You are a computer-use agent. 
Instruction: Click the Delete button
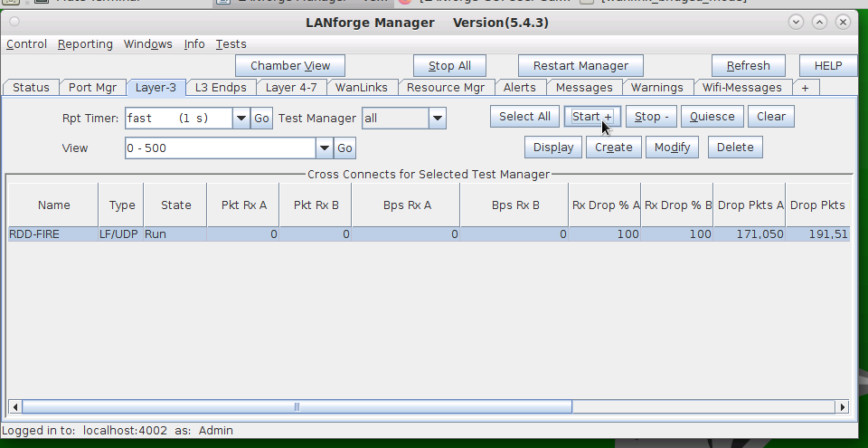tap(735, 147)
